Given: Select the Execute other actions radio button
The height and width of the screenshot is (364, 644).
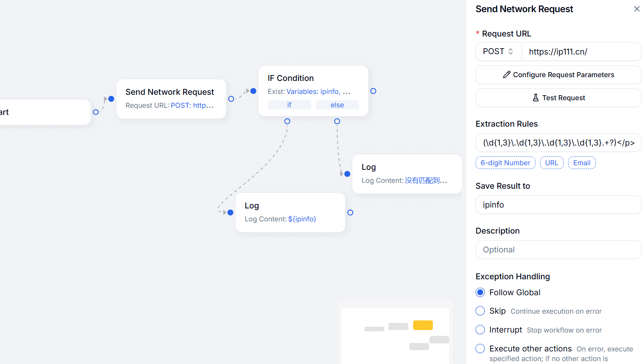Looking at the screenshot, I should coord(481,348).
